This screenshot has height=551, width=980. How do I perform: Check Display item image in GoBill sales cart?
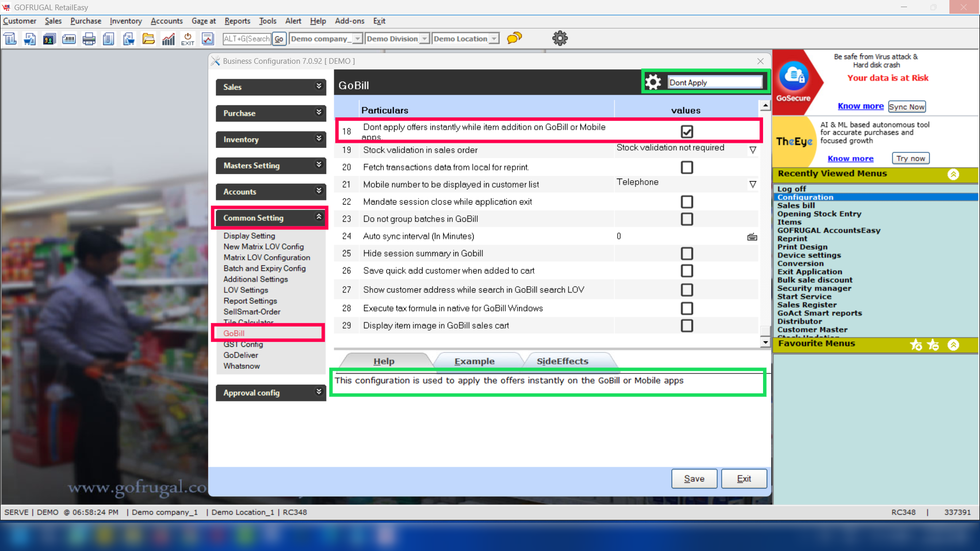click(687, 326)
